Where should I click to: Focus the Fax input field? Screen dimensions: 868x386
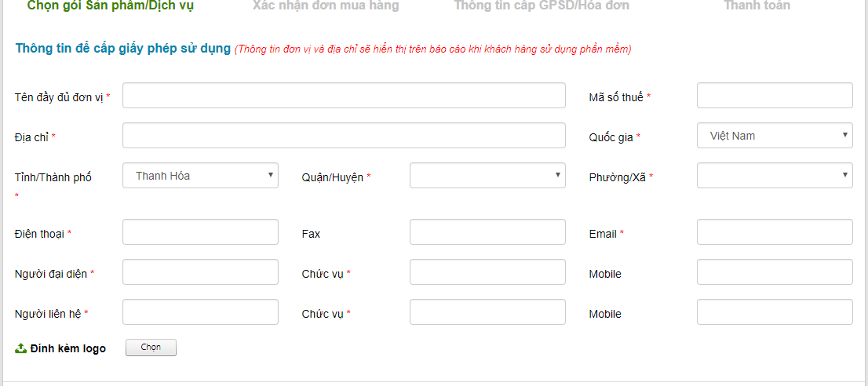point(487,231)
